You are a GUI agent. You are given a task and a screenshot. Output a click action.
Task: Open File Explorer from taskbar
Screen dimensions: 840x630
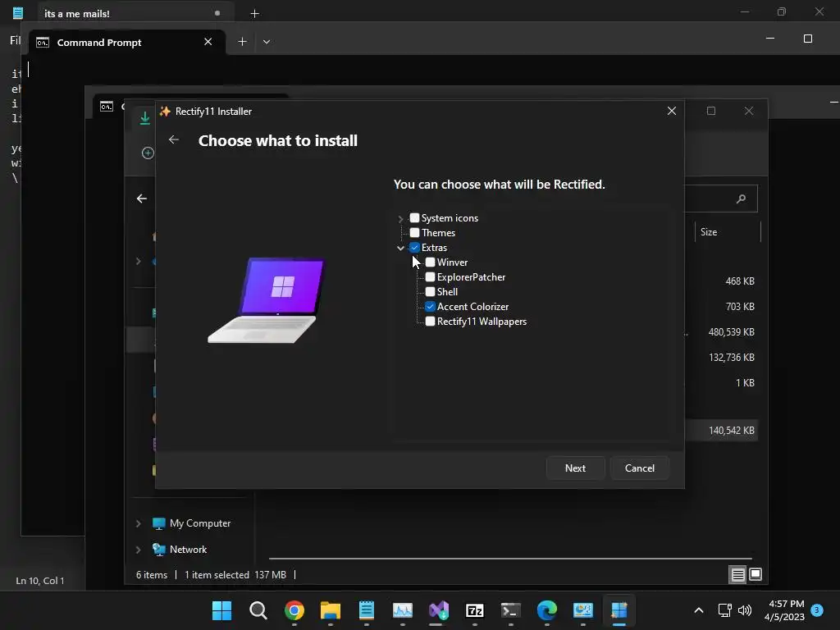pyautogui.click(x=331, y=610)
